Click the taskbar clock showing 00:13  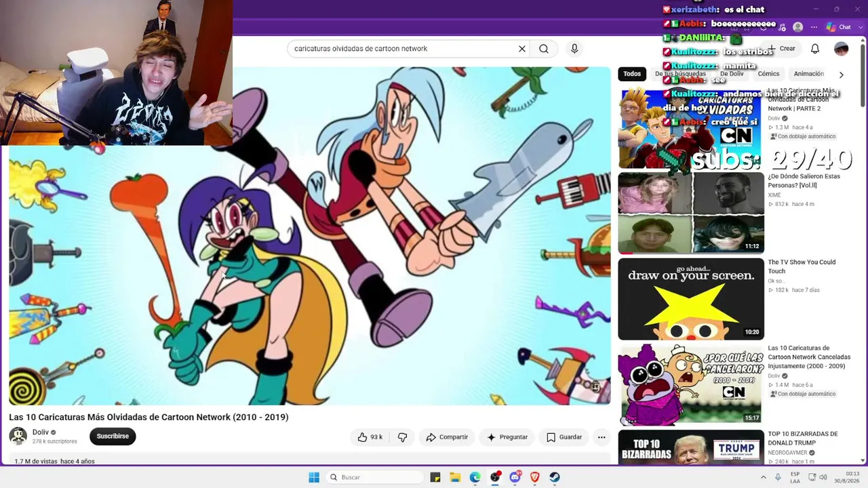846,477
